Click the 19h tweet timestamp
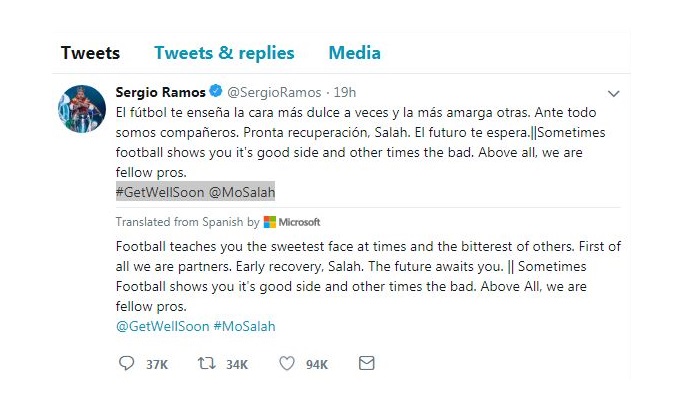 coord(345,92)
